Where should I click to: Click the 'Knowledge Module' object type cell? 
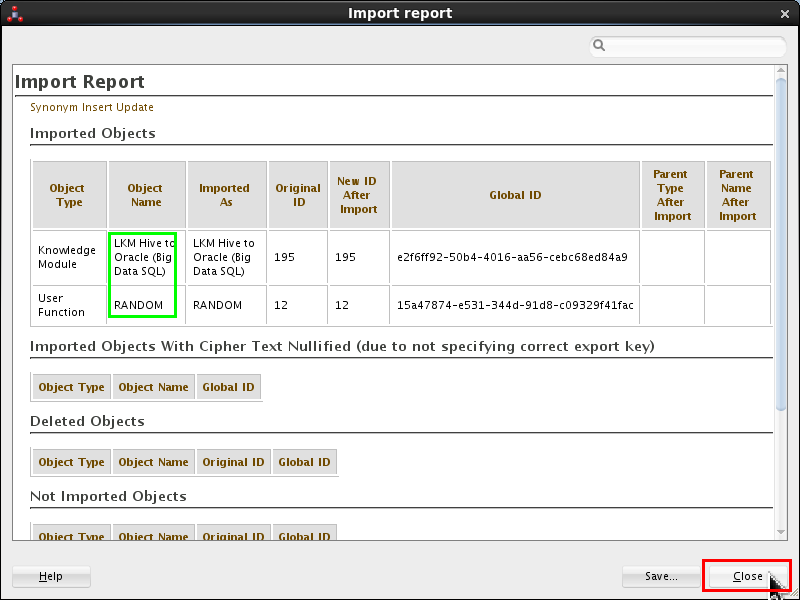(69, 257)
